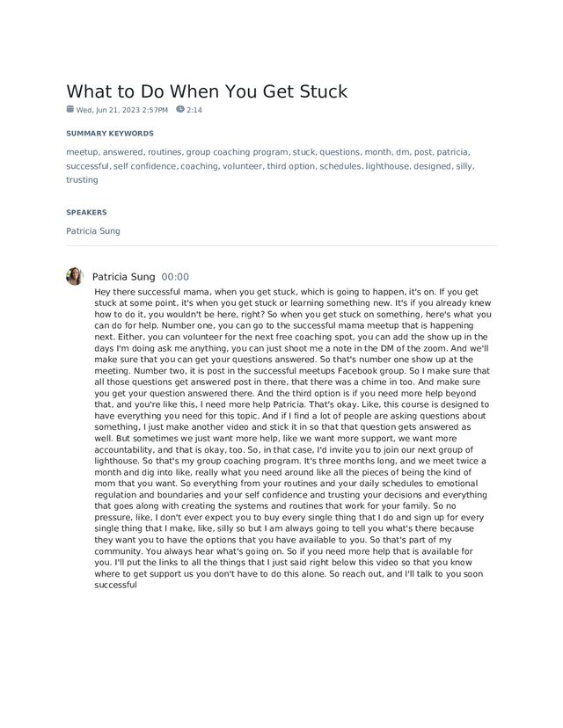
Task: Click the speaker name Patricia Sung under Speakers
Action: tap(93, 230)
